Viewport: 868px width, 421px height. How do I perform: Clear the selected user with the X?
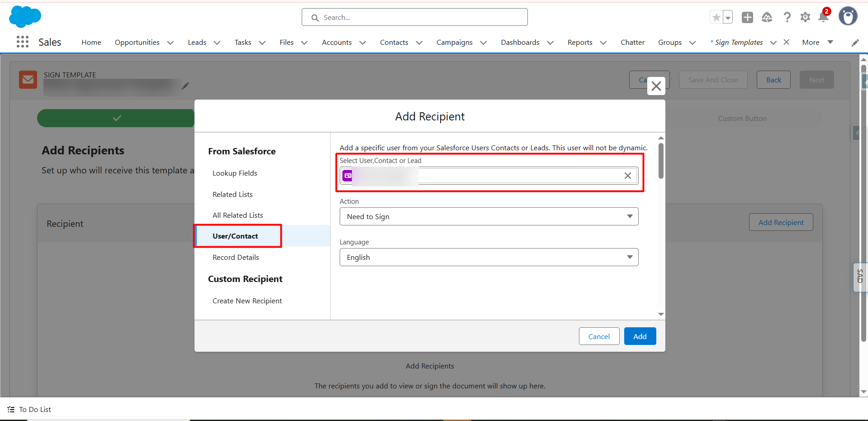click(627, 176)
